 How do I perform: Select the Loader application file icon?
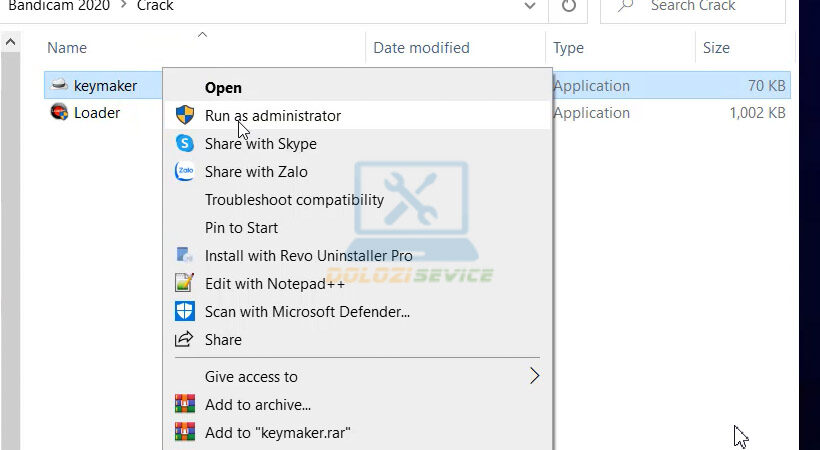59,113
